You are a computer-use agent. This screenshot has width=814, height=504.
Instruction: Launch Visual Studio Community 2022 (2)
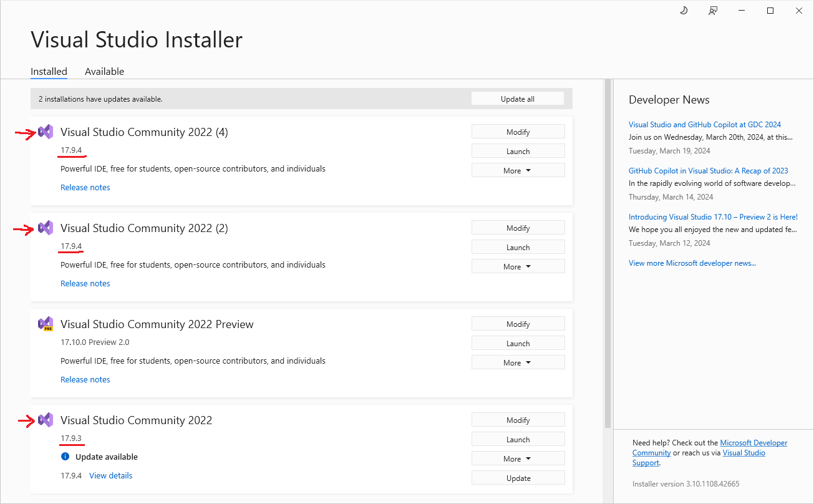click(518, 247)
